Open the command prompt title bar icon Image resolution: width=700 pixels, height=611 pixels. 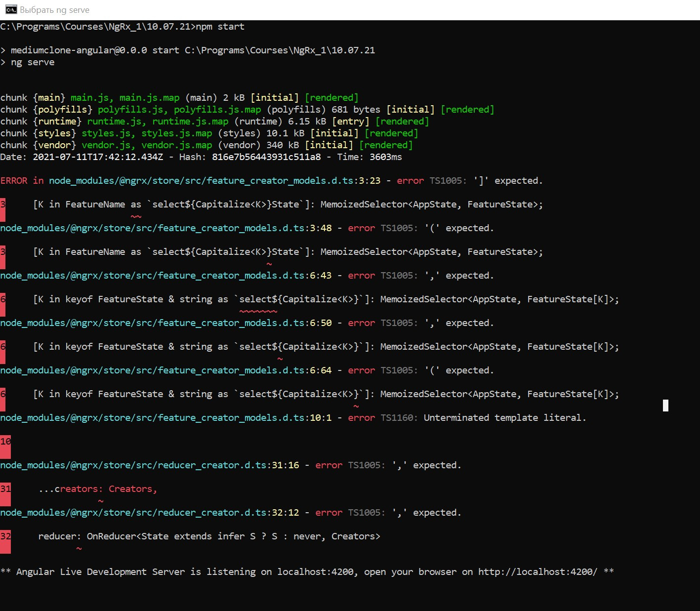tap(11, 10)
